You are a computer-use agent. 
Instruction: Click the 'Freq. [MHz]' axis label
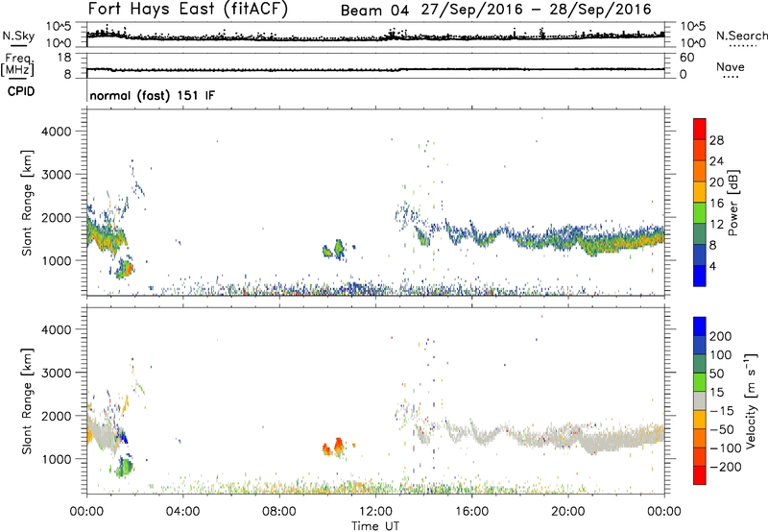click(18, 65)
